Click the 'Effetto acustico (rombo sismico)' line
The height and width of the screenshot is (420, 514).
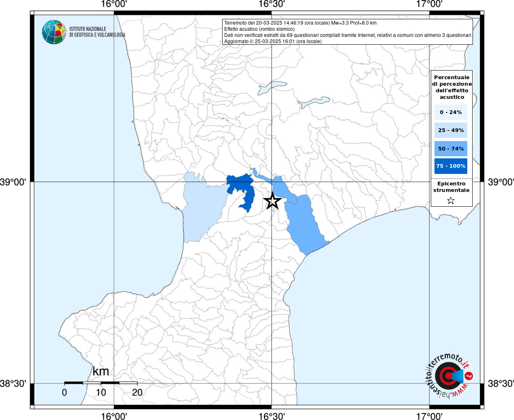pyautogui.click(x=259, y=29)
